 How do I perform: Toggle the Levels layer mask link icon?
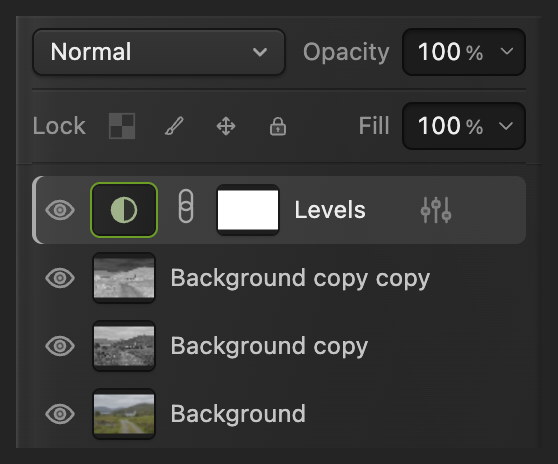tap(186, 206)
